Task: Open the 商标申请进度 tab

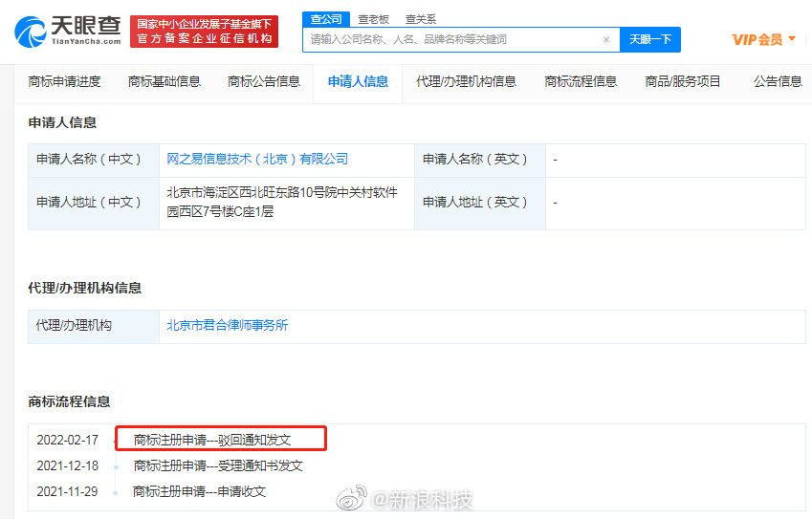Action: (64, 82)
